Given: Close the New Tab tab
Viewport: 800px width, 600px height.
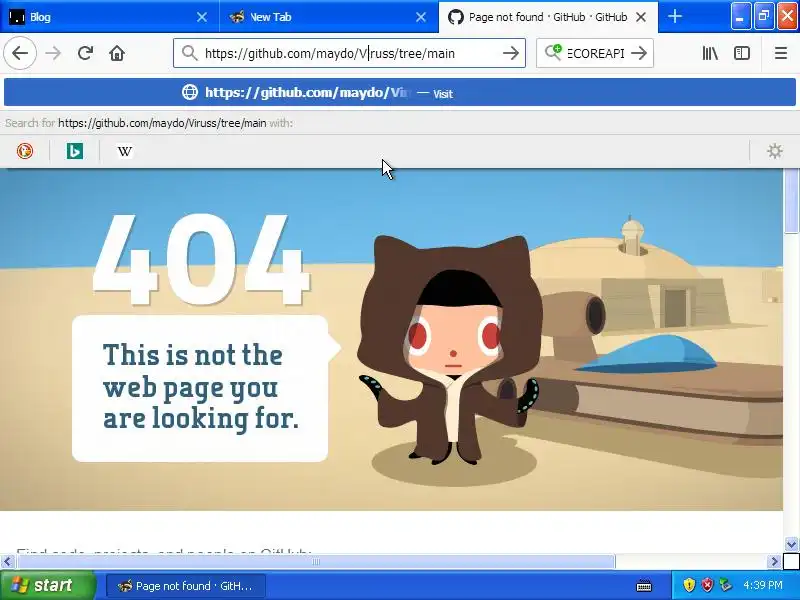Looking at the screenshot, I should tap(421, 17).
